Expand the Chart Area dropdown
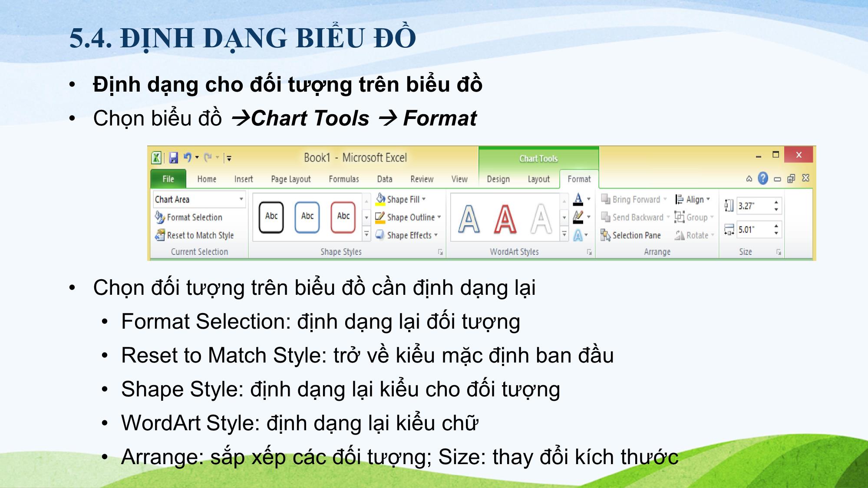The height and width of the screenshot is (488, 868). (x=241, y=200)
